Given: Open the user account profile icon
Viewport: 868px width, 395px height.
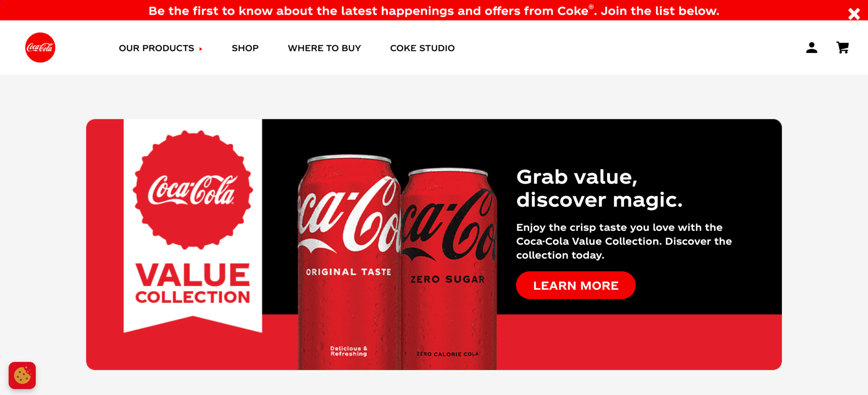Looking at the screenshot, I should pyautogui.click(x=811, y=48).
